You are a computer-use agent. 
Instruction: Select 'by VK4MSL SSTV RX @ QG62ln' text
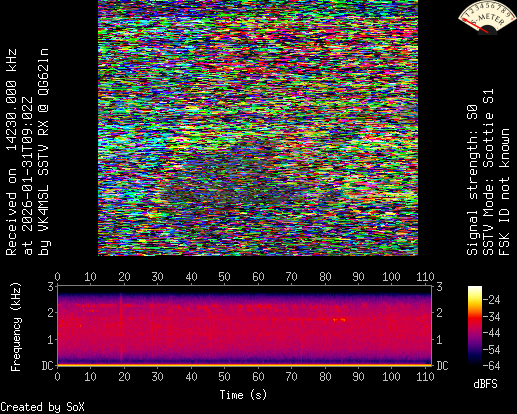pyautogui.click(x=44, y=152)
